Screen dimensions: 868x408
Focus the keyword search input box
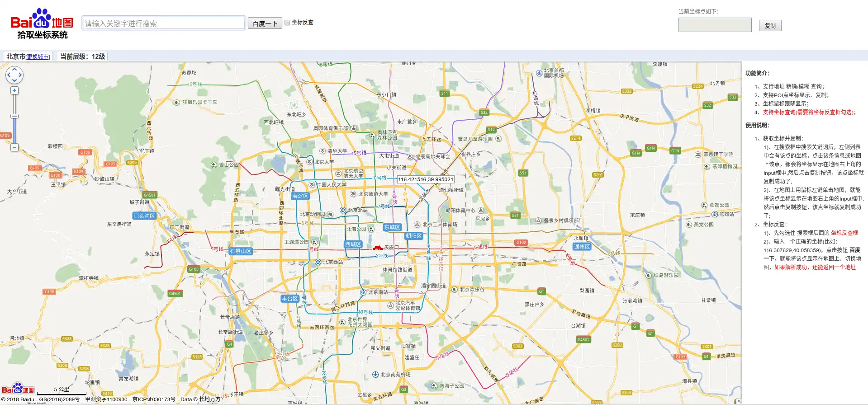(164, 23)
